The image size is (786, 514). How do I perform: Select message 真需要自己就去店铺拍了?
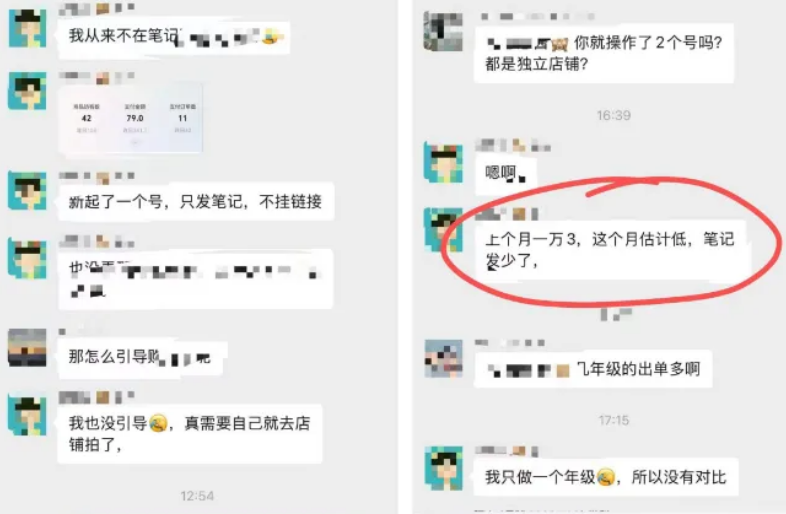pos(190,434)
